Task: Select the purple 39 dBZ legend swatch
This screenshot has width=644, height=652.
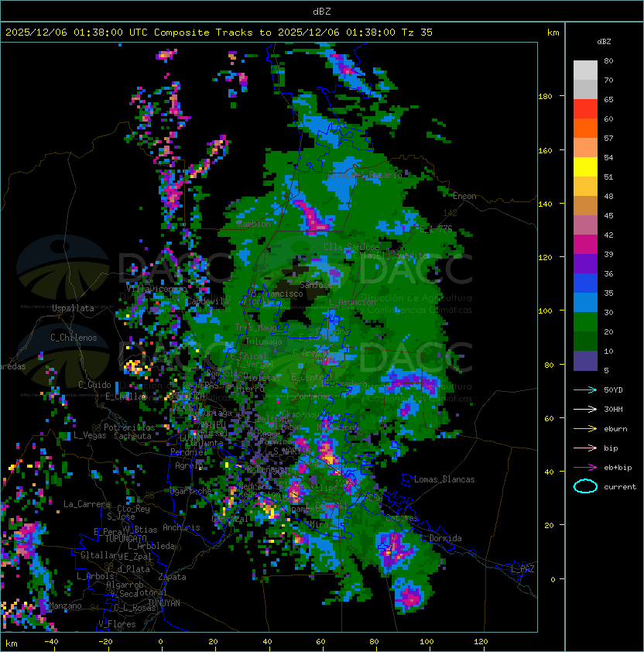Action: pyautogui.click(x=585, y=263)
